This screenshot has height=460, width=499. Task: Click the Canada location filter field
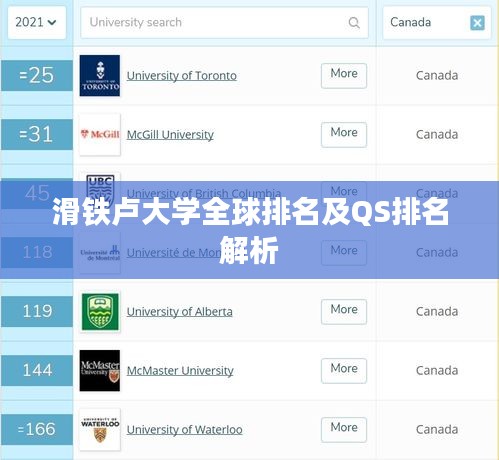[x=436, y=23]
